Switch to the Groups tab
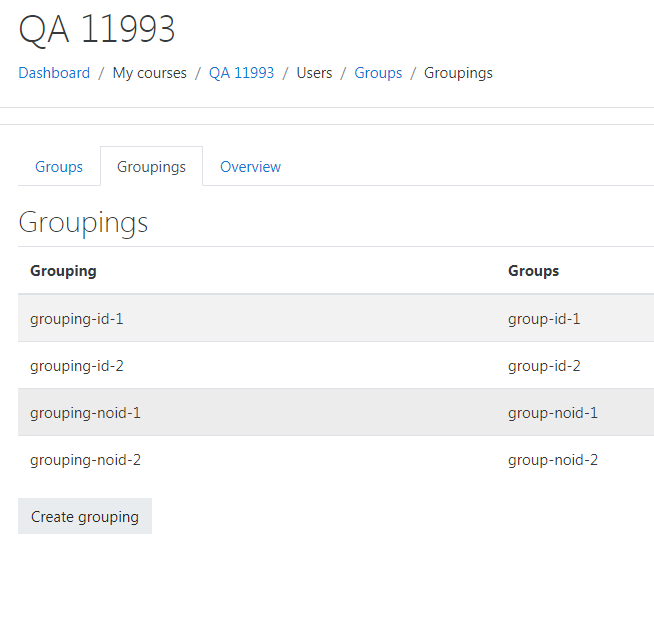This screenshot has width=654, height=622. coord(59,166)
